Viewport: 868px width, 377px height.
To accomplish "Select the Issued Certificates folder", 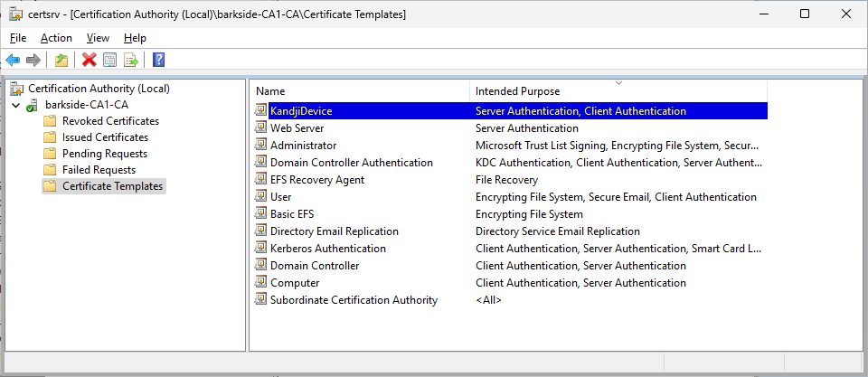I will point(105,137).
